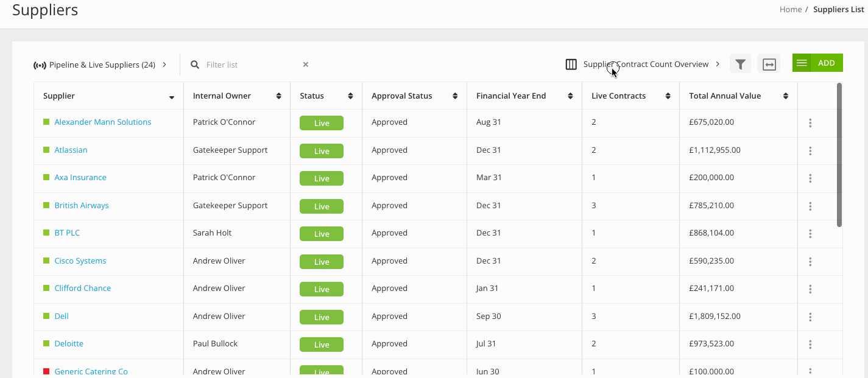
Task: Click the Sarah Holt owner cell
Action: click(212, 233)
